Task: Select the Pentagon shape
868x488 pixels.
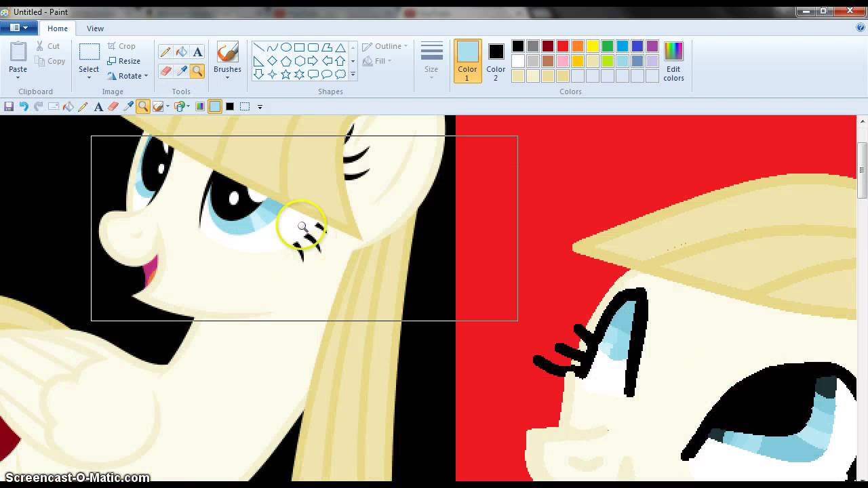Action: click(x=286, y=61)
